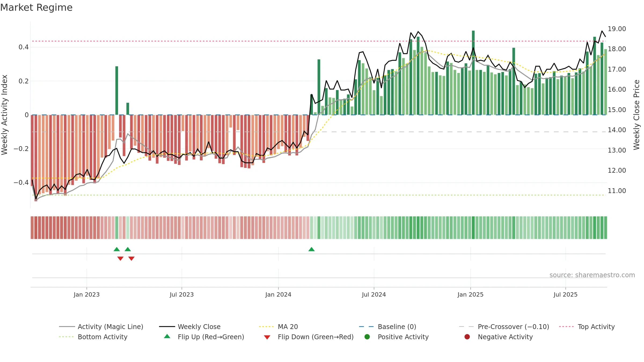Viewport: 644px width, 362px height.
Task: Click the green triangle in the legend
Action: [167, 336]
